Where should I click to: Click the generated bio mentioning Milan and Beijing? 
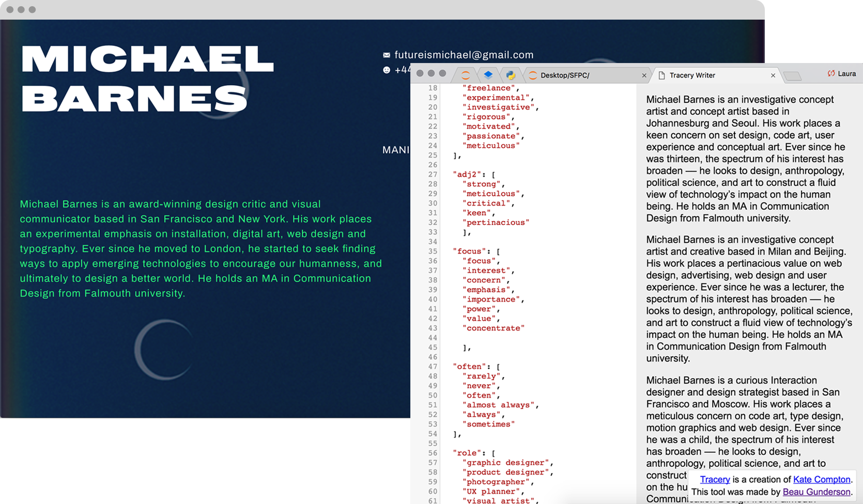point(749,299)
